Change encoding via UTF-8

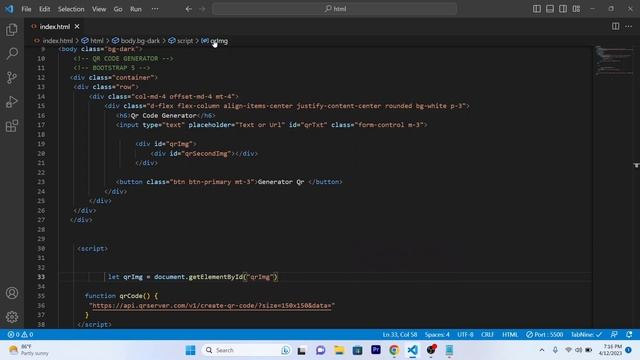465,334
